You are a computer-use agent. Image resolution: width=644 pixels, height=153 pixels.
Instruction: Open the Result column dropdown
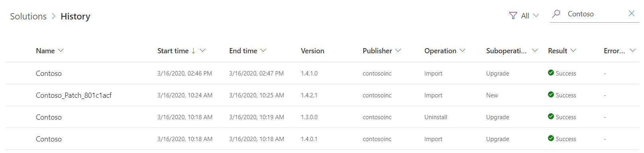573,50
